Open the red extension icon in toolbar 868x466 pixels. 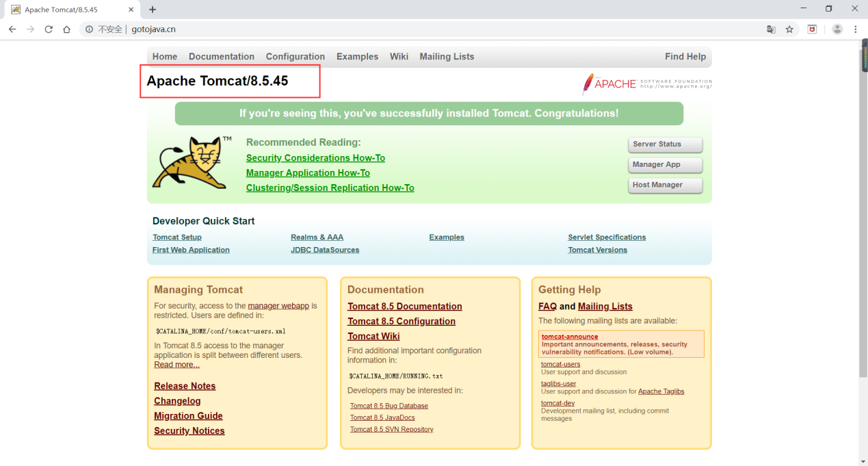coord(812,29)
